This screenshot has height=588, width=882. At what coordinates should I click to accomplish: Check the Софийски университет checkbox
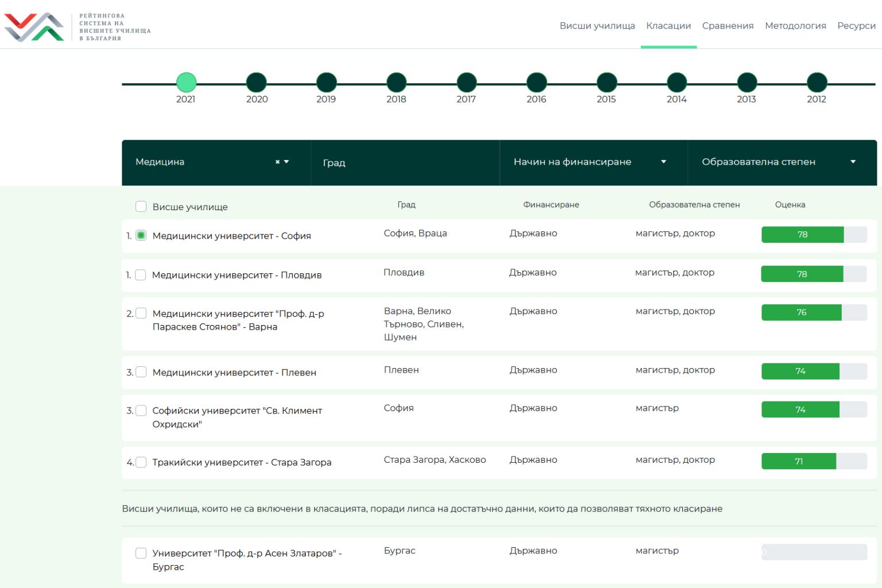141,411
